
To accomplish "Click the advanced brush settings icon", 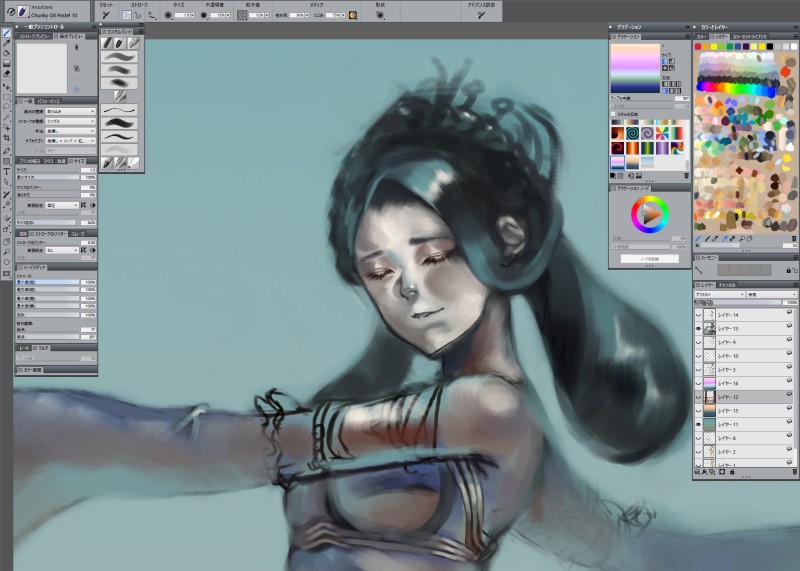I will [481, 15].
